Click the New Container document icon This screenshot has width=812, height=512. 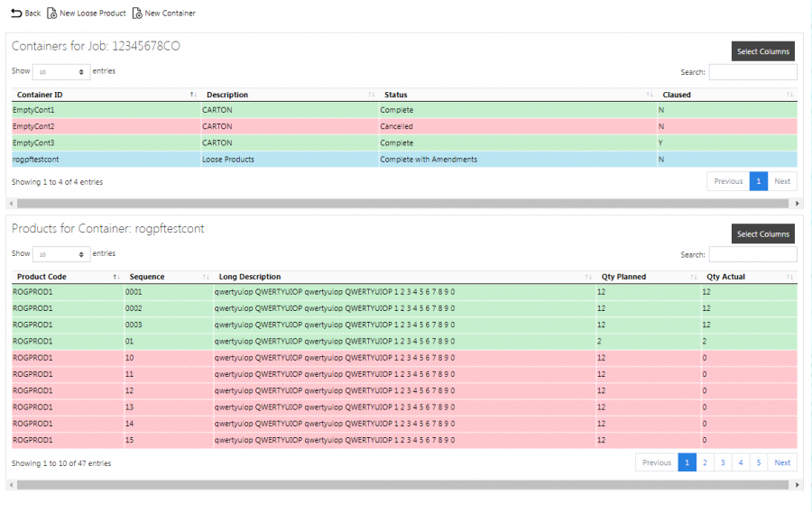(x=137, y=13)
